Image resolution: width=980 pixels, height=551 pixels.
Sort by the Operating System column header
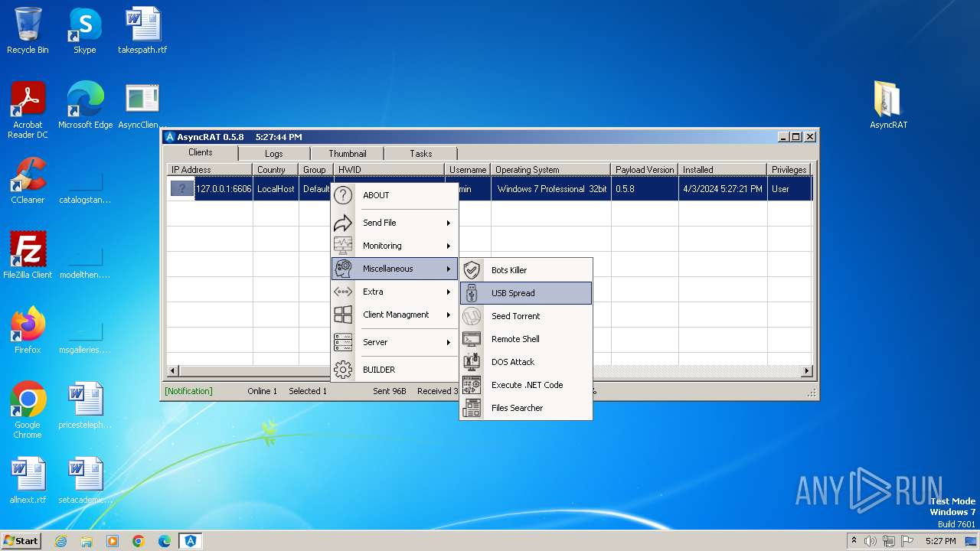point(551,170)
